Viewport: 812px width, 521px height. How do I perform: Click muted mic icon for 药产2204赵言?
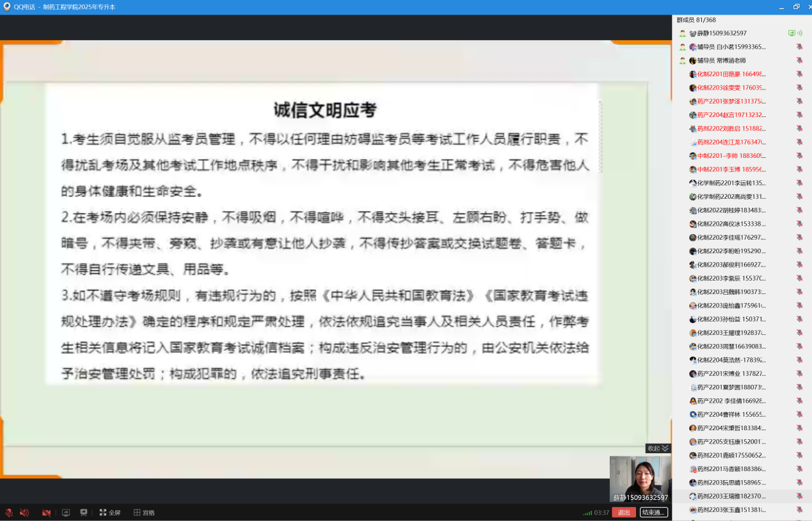(799, 115)
